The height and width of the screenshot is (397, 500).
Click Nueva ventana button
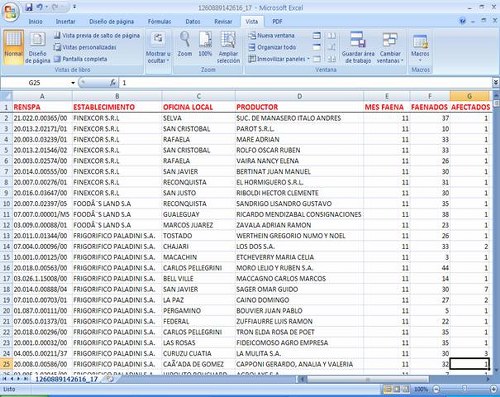pos(271,35)
